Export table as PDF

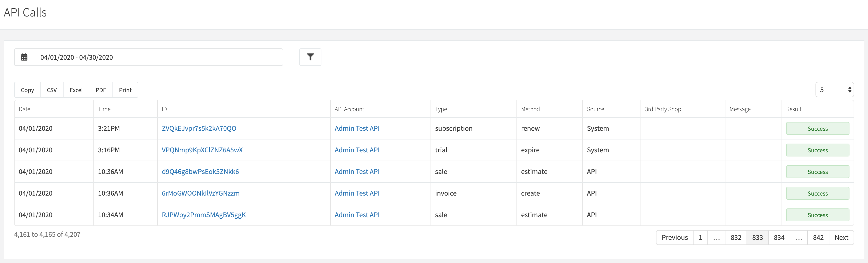pyautogui.click(x=101, y=90)
